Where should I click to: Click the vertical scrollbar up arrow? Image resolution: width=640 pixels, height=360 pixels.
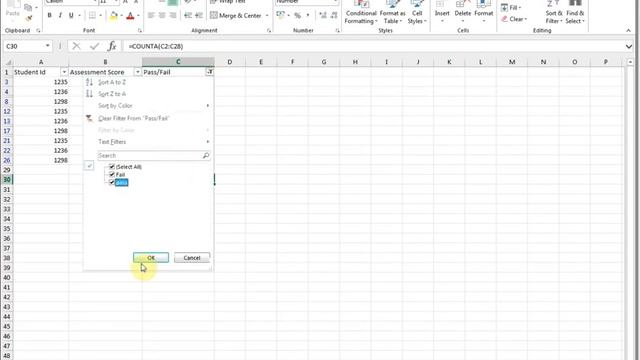coord(630,62)
